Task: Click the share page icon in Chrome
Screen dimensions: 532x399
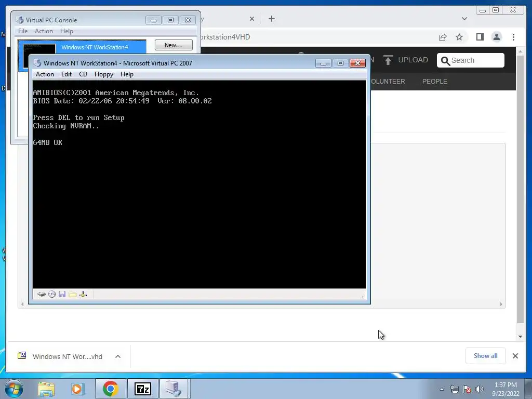Action: (443, 37)
